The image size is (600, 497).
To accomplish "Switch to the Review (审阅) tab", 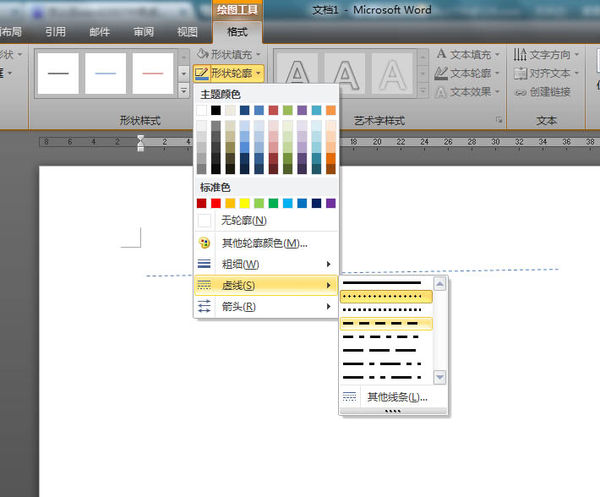I will (143, 32).
